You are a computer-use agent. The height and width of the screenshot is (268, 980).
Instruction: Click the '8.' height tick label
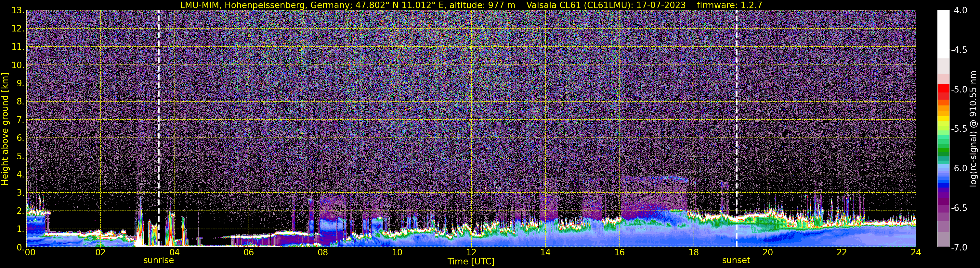point(20,101)
